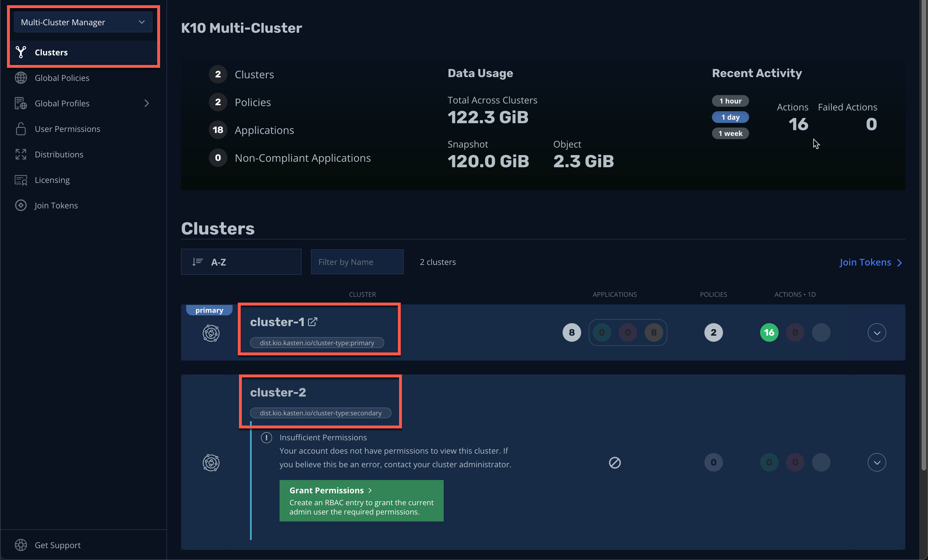Screen dimensions: 928x560
Task: Open Get Support link
Action: 58,545
